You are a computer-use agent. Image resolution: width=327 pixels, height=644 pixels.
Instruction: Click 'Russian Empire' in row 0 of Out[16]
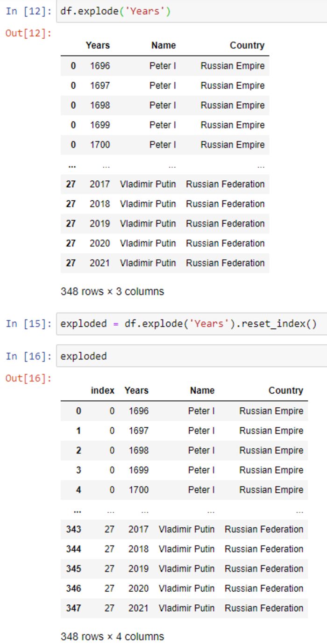coord(271,411)
